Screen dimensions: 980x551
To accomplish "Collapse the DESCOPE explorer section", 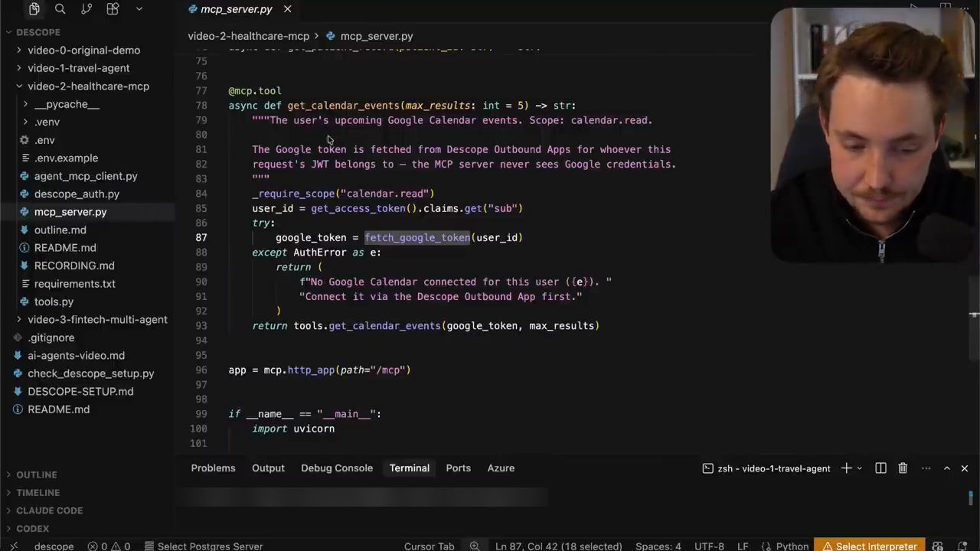I will pos(38,32).
